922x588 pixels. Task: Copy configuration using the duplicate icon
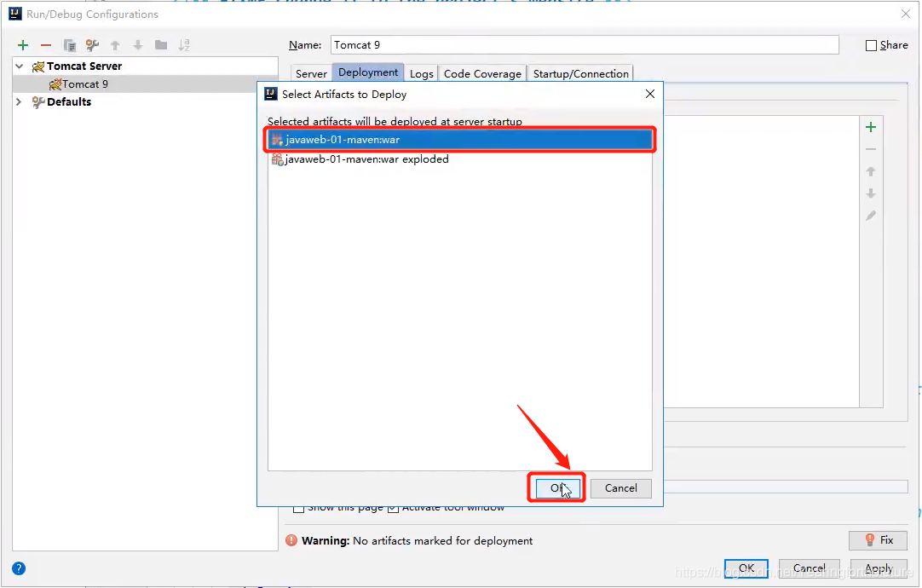point(69,45)
